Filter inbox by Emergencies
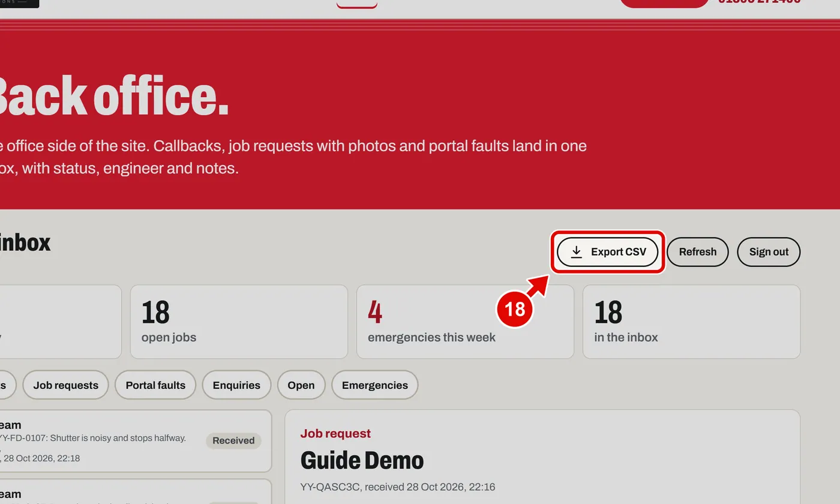 click(375, 385)
